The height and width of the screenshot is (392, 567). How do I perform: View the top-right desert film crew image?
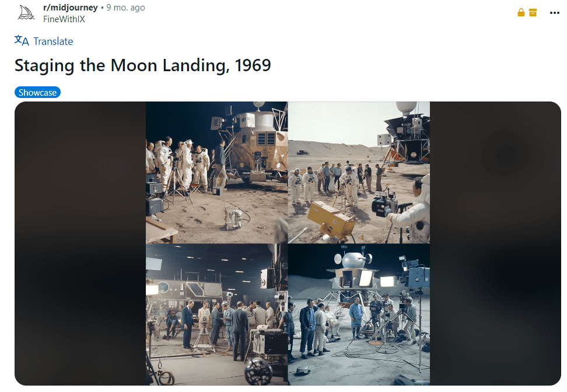click(359, 173)
